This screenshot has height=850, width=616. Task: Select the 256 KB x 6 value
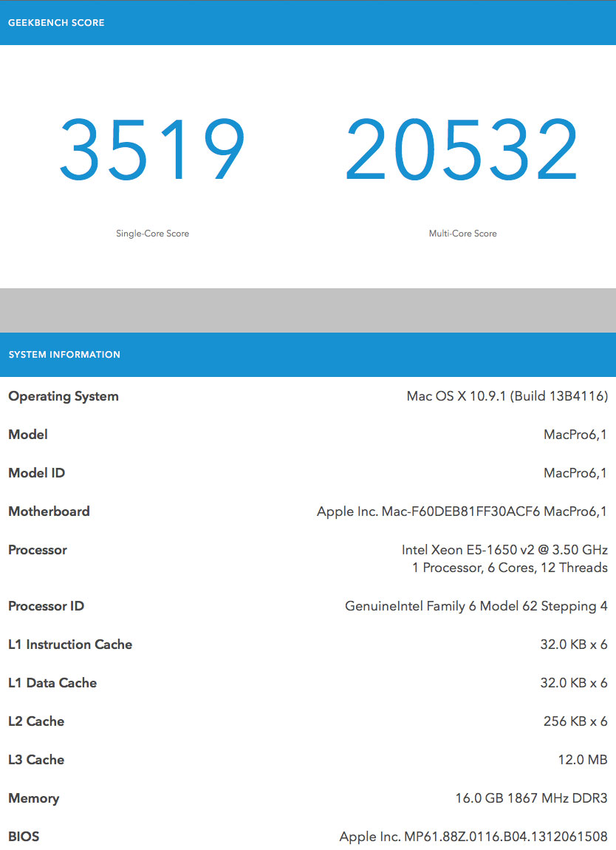point(575,721)
